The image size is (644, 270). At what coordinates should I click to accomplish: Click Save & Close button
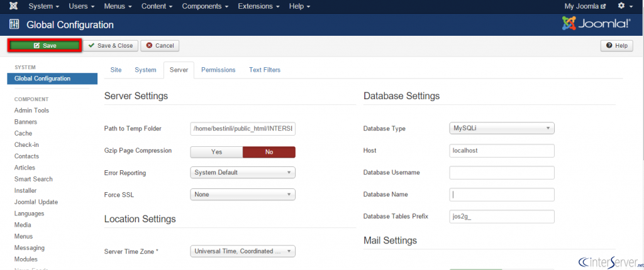point(111,46)
